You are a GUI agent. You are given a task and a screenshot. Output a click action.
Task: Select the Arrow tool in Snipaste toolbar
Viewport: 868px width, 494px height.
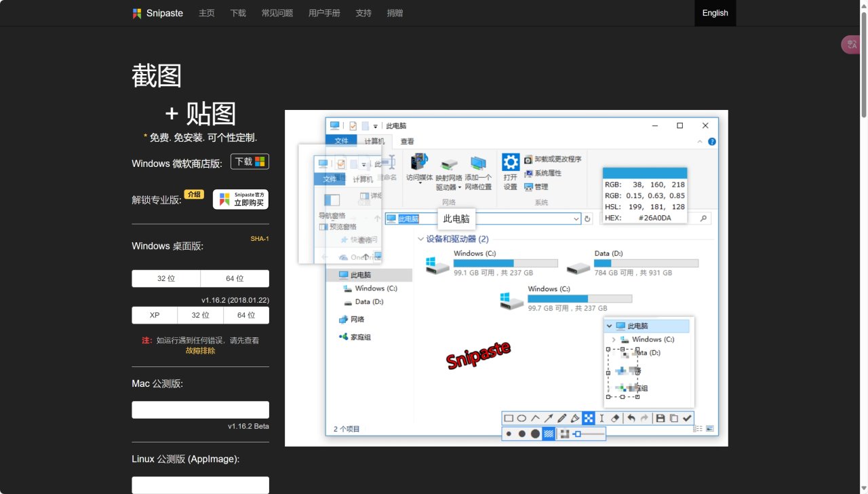point(549,419)
